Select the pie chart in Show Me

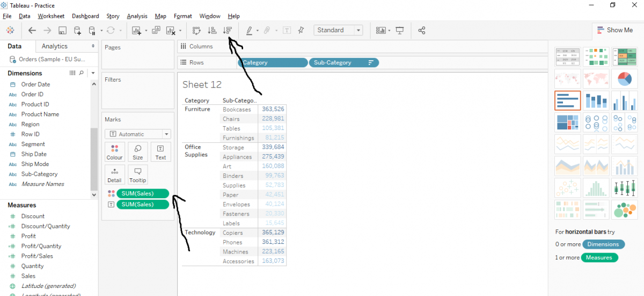click(x=625, y=78)
